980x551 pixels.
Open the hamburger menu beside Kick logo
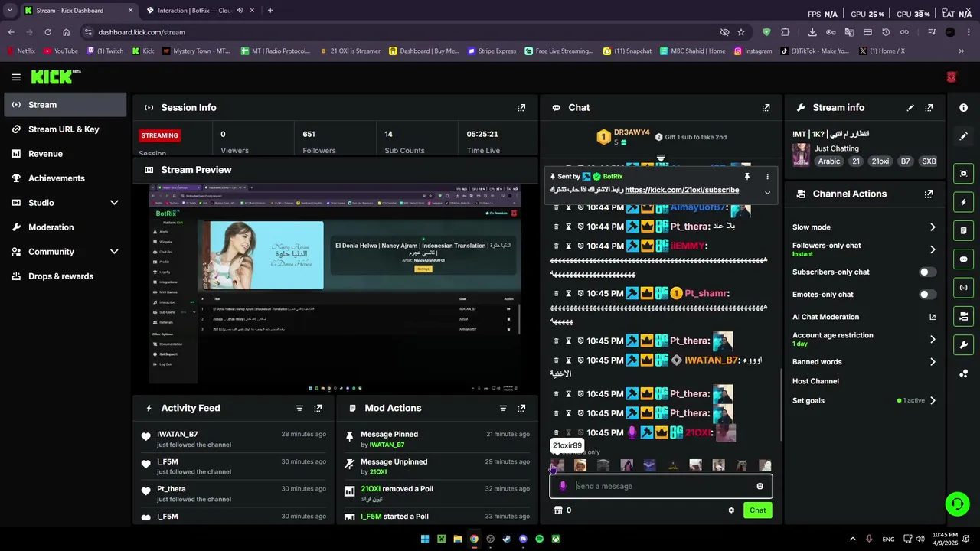click(x=16, y=77)
